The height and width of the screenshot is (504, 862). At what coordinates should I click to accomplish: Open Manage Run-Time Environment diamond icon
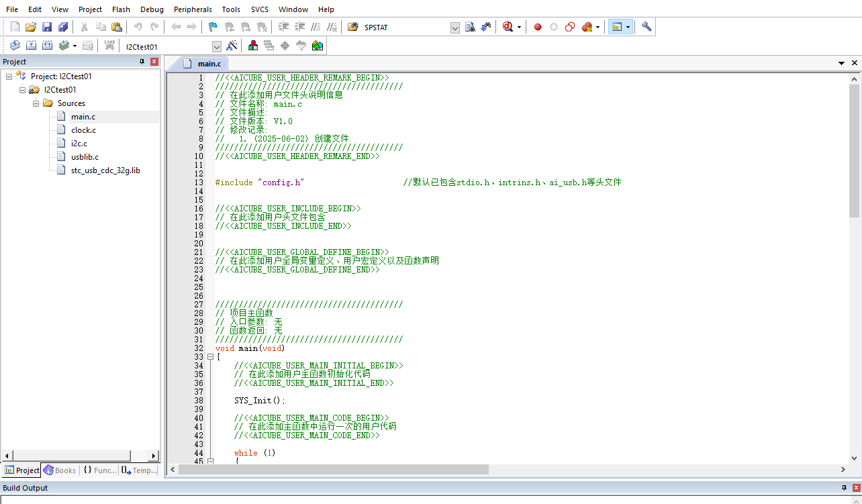(285, 46)
